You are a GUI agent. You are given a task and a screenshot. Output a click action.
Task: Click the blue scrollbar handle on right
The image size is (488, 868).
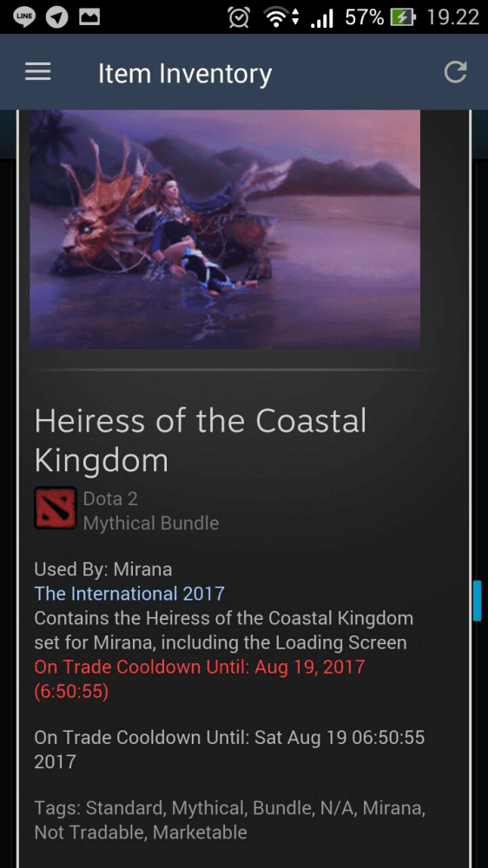(x=477, y=601)
